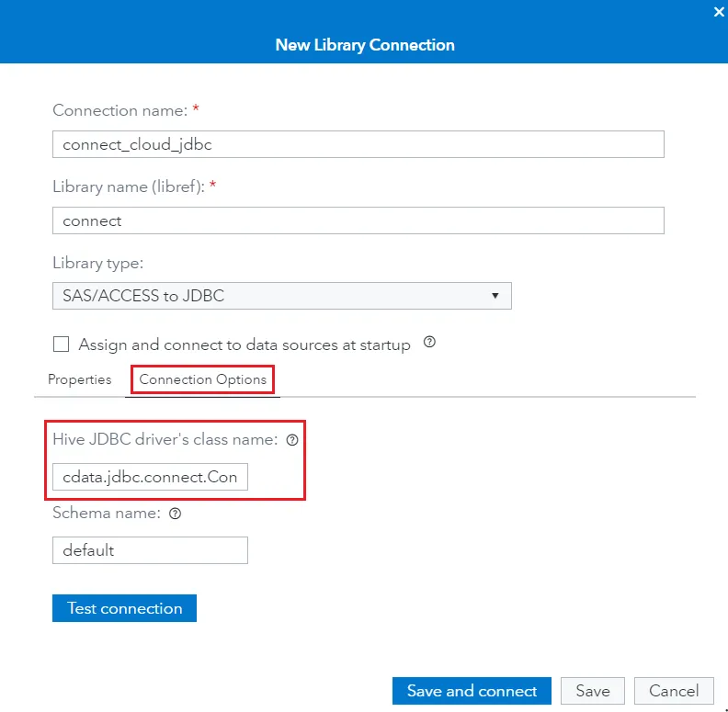
Task: Click help icon for Hive JDBC driver class
Action: 292,440
